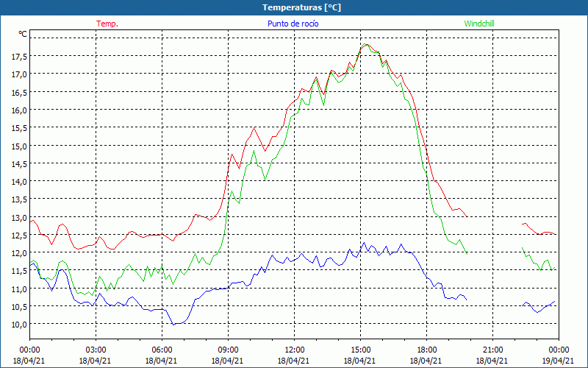Select the blue "Punto de rocío" legend label
Screen dimensions: 588x368
[x=293, y=24]
